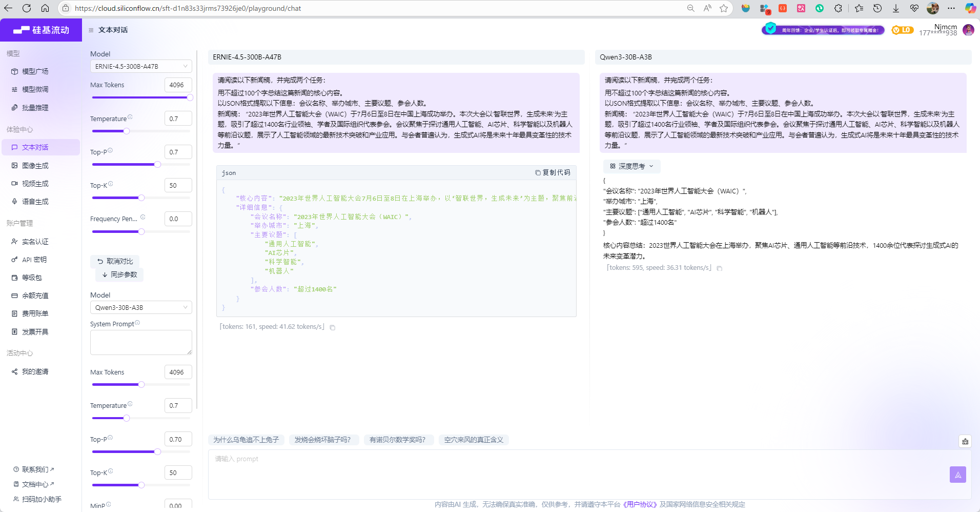Open browser downloads icon
The image size is (980, 512).
click(x=896, y=8)
